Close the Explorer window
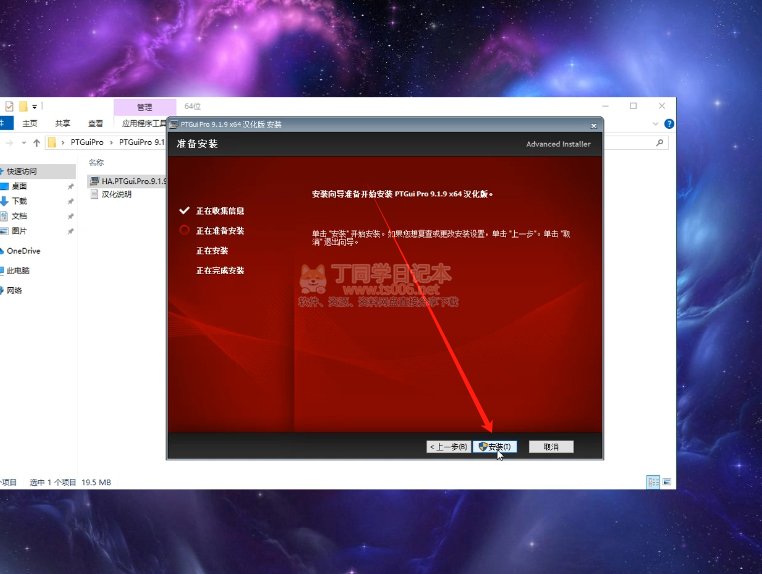This screenshot has width=762, height=574. (662, 106)
